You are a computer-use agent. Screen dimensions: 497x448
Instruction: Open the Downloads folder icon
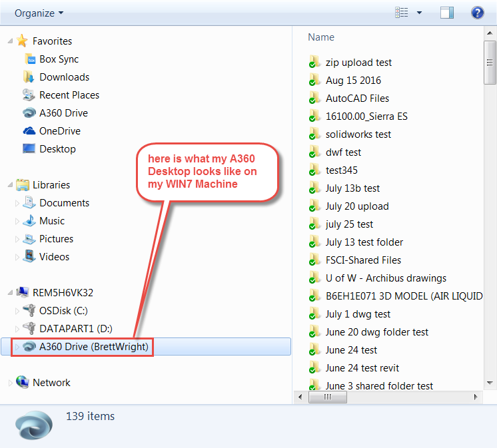[29, 77]
